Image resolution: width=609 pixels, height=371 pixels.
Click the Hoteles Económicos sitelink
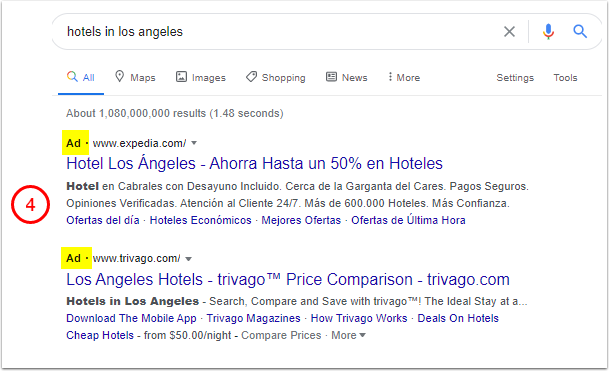(200, 220)
